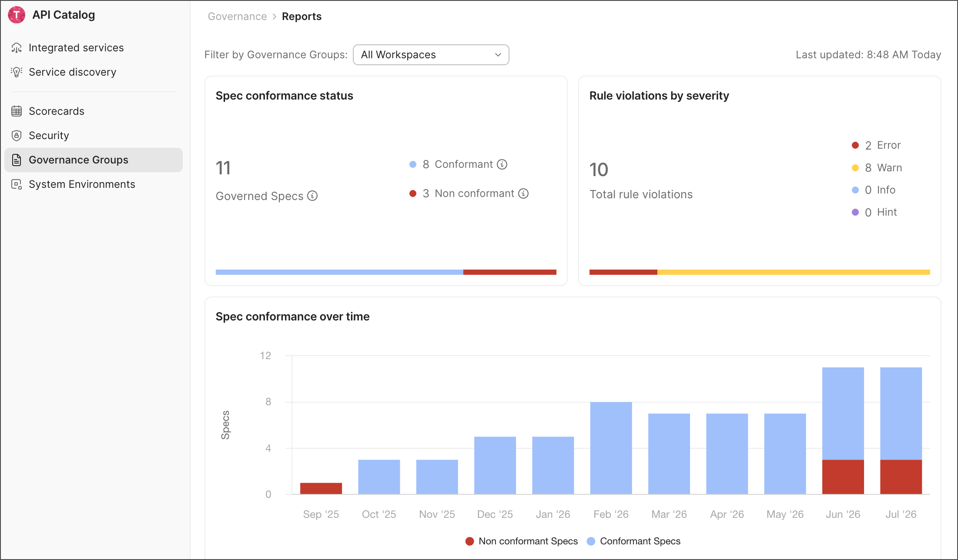This screenshot has height=560, width=958.
Task: Click the '11' governed specs count
Action: (x=223, y=168)
